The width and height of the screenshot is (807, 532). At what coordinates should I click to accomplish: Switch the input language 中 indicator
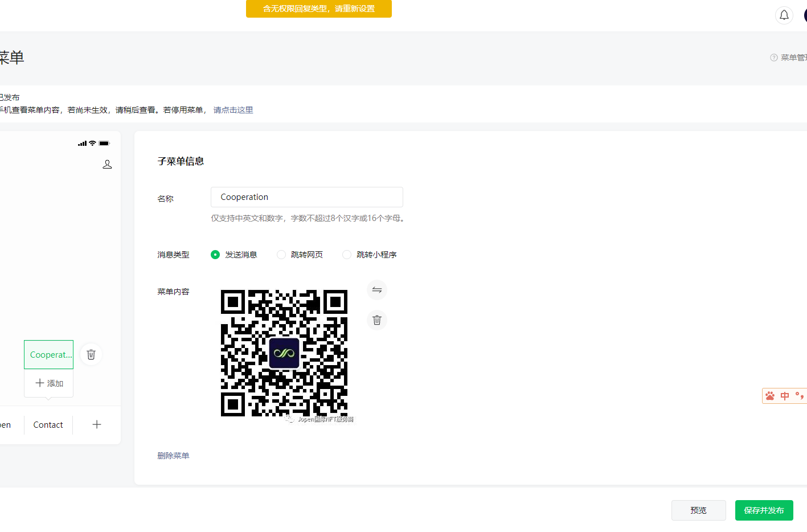coord(785,396)
